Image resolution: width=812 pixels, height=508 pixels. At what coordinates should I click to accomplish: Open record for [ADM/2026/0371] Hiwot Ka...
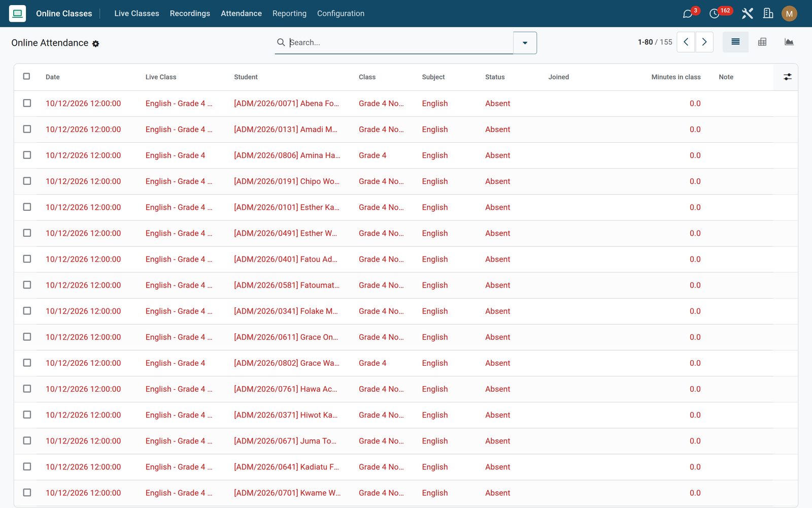[x=286, y=415]
